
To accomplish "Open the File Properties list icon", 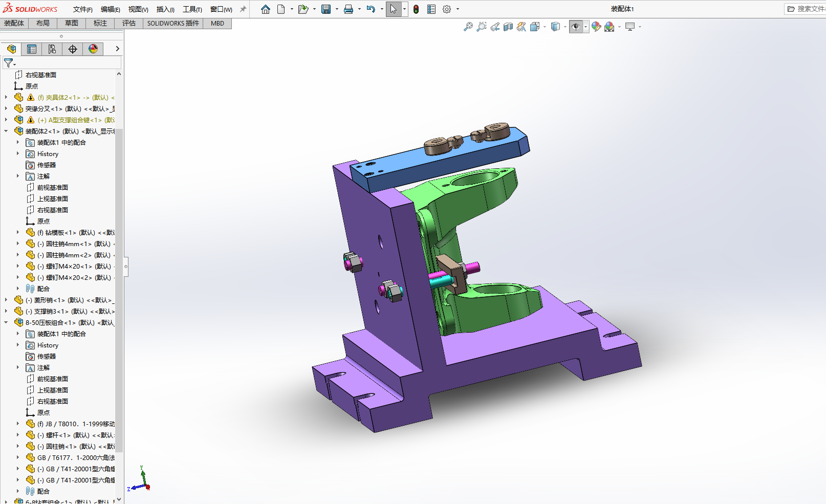I will click(x=431, y=9).
